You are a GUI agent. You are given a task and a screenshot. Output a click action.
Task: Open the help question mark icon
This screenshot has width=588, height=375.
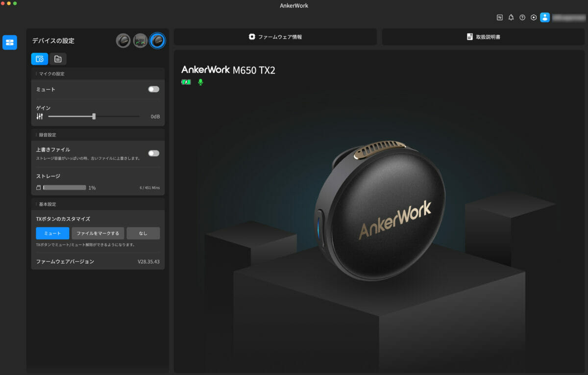(x=522, y=17)
